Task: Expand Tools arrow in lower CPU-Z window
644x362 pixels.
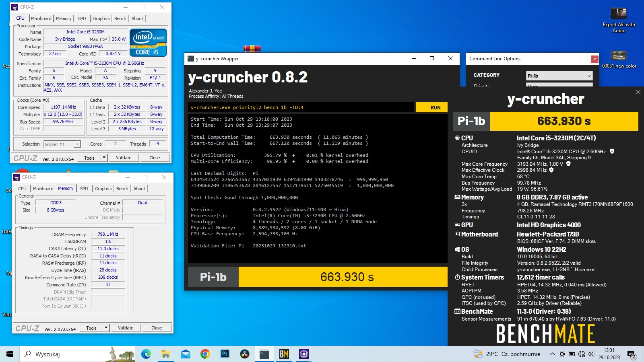Action: tap(106, 328)
